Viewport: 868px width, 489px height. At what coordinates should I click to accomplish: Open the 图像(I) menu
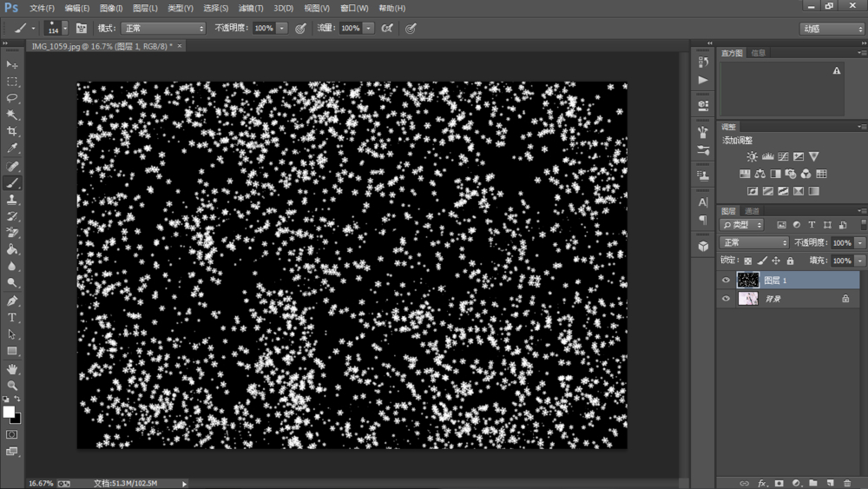(111, 9)
